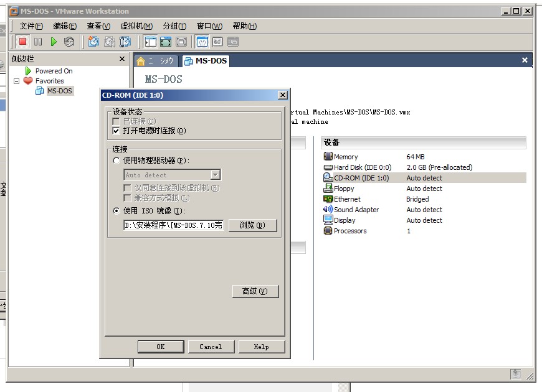Open the Snapshot Manager wrench icon
The width and height of the screenshot is (542, 392).
(125, 42)
